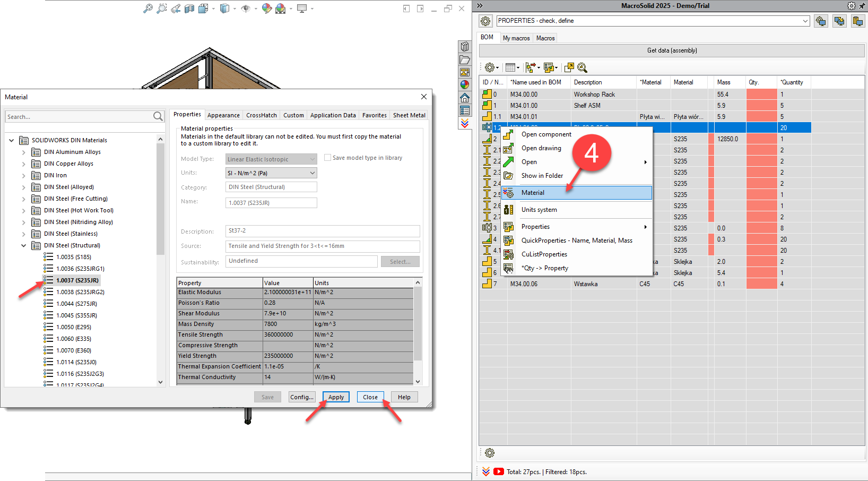Select 1.0037 (S235JR) material in tree

77,280
